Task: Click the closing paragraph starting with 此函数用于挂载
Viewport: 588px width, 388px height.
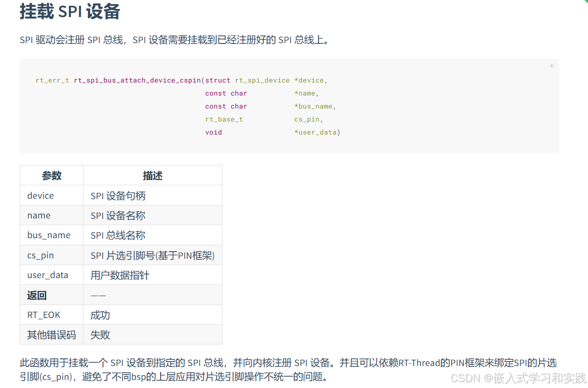Action: point(288,369)
